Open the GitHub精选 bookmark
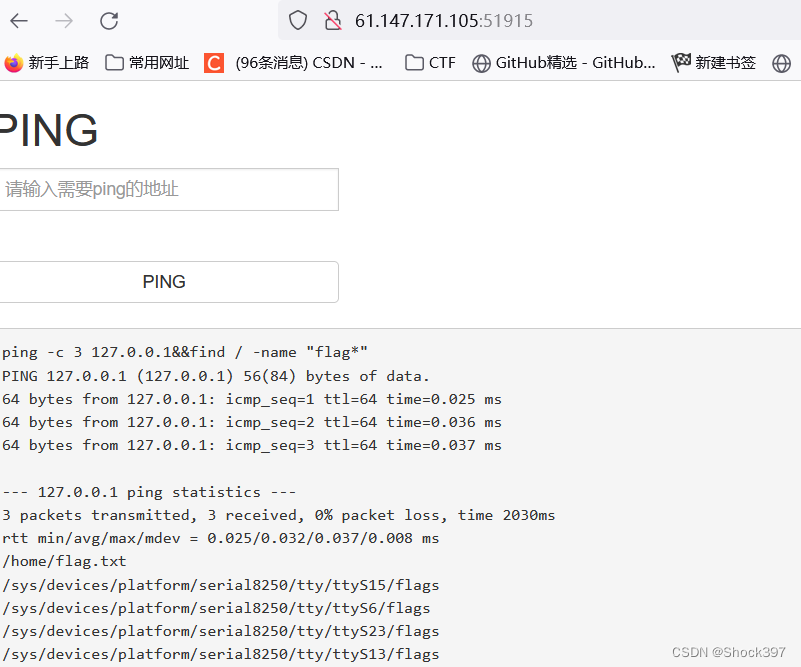Image resolution: width=801 pixels, height=667 pixels. [x=563, y=63]
